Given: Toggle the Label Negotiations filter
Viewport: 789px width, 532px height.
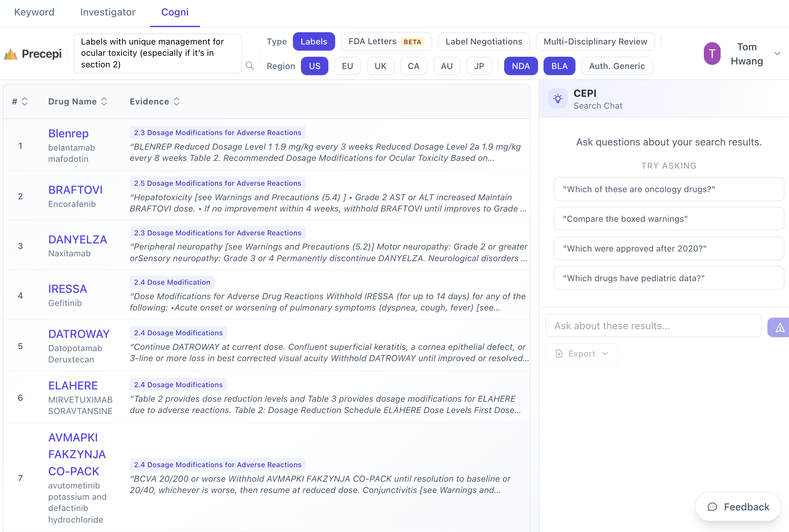Looking at the screenshot, I should (x=484, y=41).
